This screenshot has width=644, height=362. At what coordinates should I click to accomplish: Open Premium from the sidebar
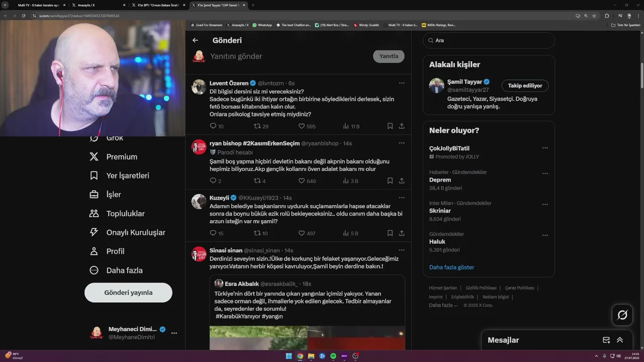114,157
